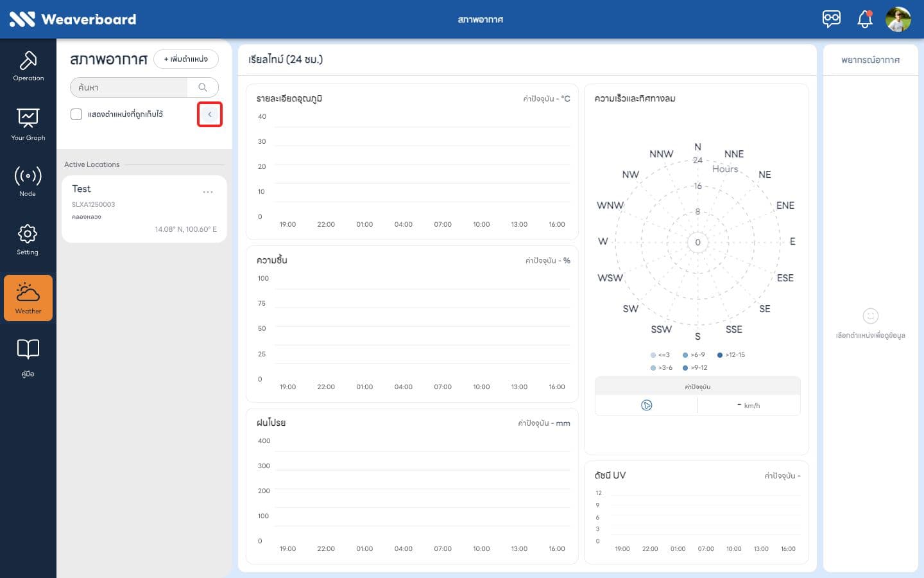Toggle the <=3 wind speed legend item
The width and height of the screenshot is (924, 578).
tap(660, 355)
